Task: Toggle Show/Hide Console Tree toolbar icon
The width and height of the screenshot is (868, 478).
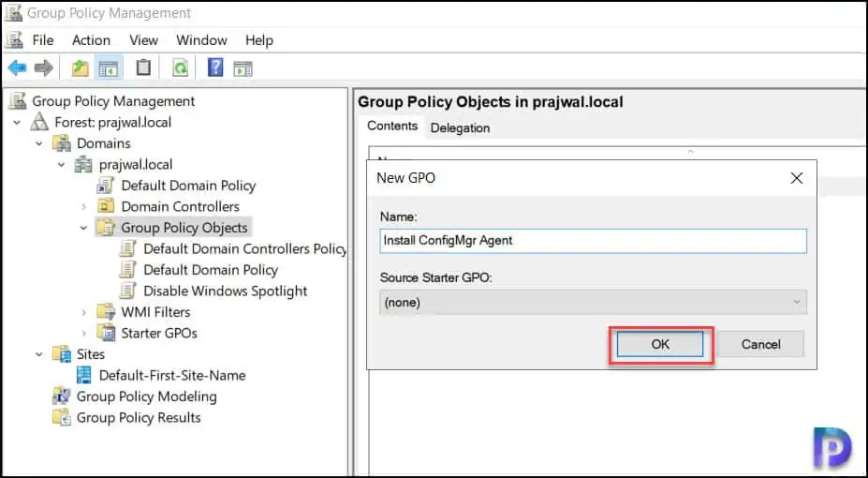Action: pyautogui.click(x=109, y=67)
